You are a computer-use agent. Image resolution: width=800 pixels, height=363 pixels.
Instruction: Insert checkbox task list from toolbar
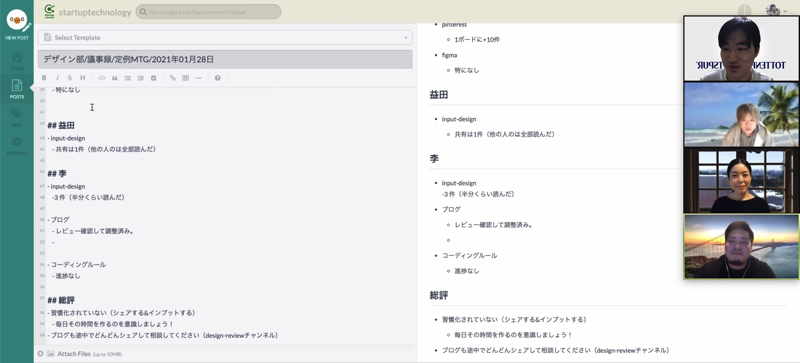coord(154,78)
